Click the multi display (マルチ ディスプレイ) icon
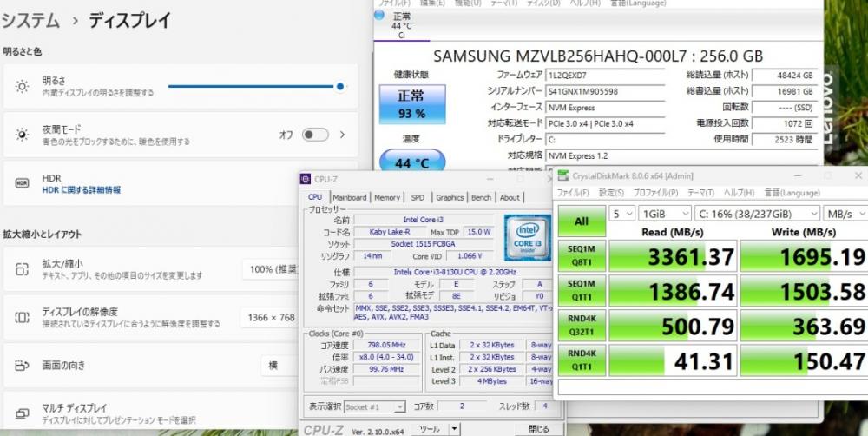The height and width of the screenshot is (436, 868). tap(23, 413)
